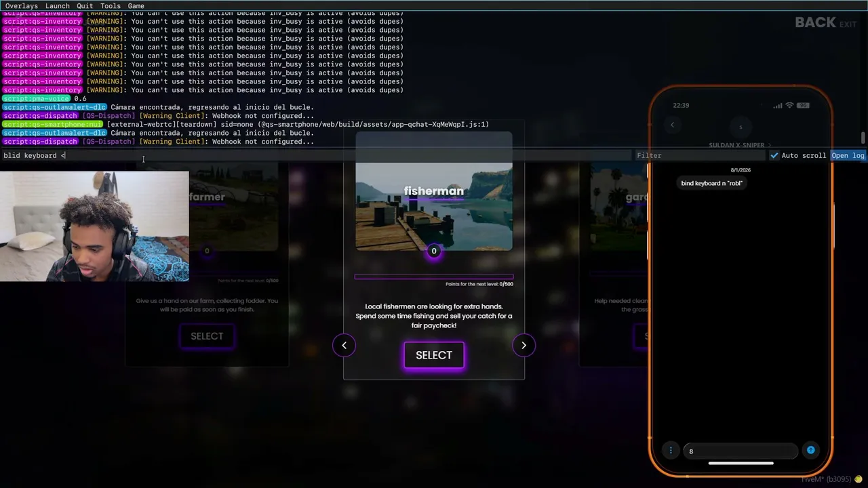Click the phone signal strength icon
Screen dimensions: 868x488
click(x=778, y=106)
